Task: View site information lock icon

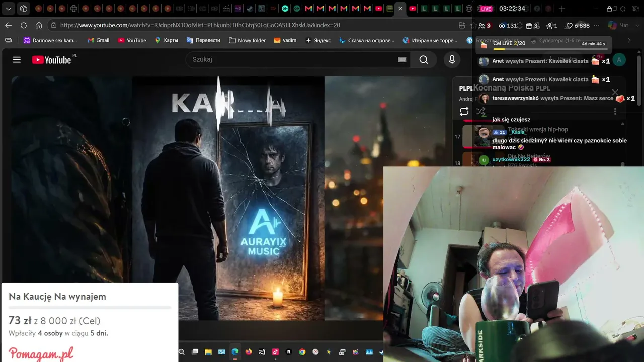Action: pos(53,25)
